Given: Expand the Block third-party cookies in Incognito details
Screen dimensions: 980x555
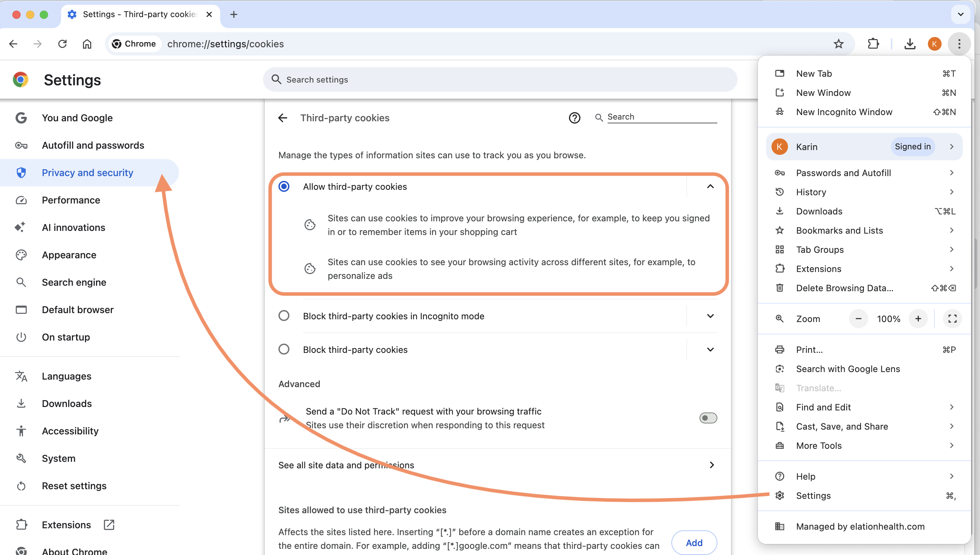Looking at the screenshot, I should 710,316.
